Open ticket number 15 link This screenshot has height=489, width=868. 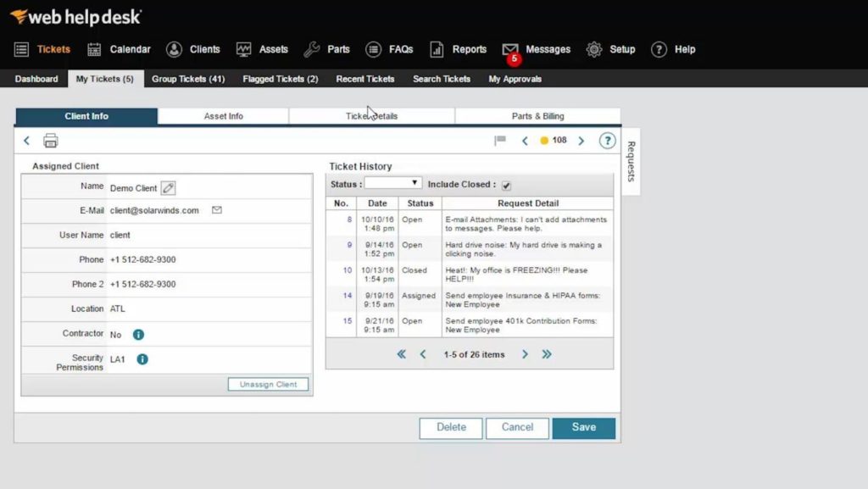coord(347,321)
